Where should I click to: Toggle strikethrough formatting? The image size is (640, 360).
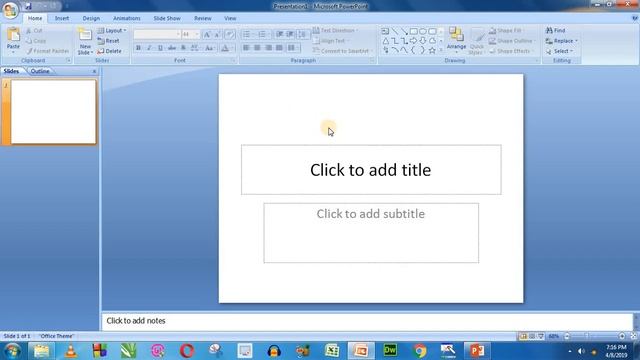(x=172, y=48)
